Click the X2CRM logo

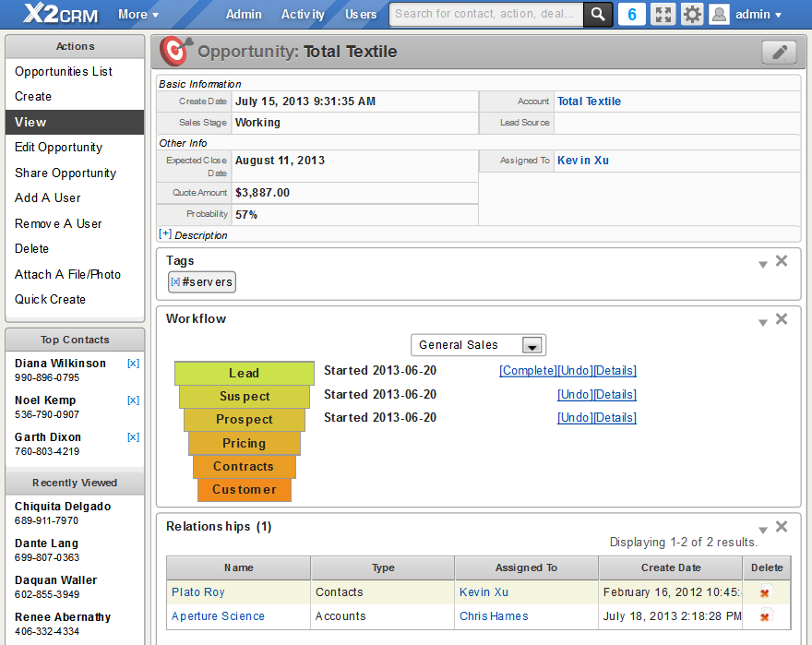(60, 14)
